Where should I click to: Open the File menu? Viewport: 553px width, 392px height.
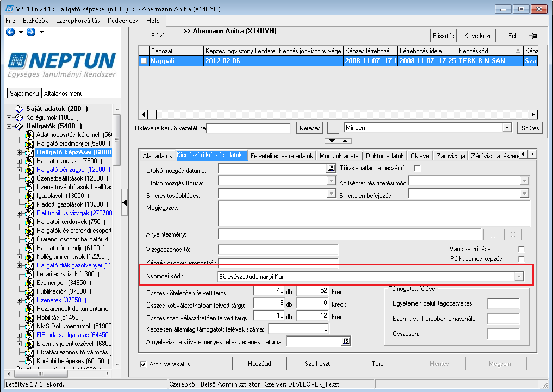(x=10, y=21)
